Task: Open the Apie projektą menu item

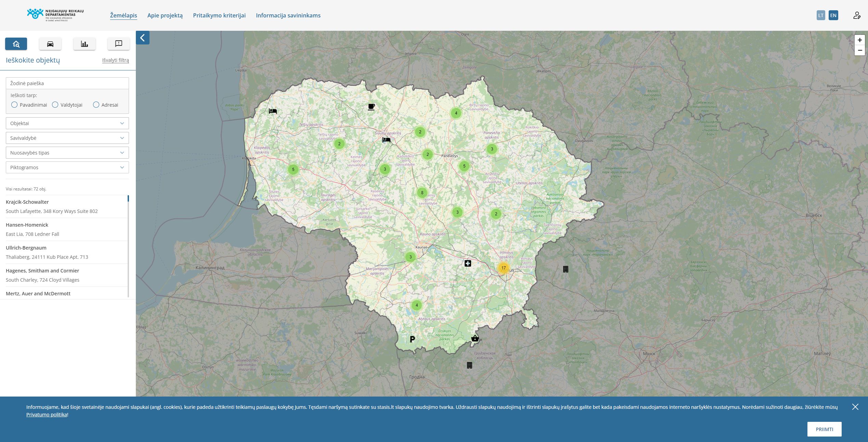Action: pos(165,15)
